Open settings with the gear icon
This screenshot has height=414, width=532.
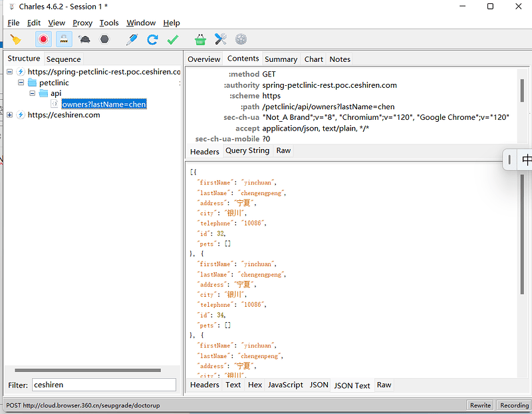(x=241, y=39)
